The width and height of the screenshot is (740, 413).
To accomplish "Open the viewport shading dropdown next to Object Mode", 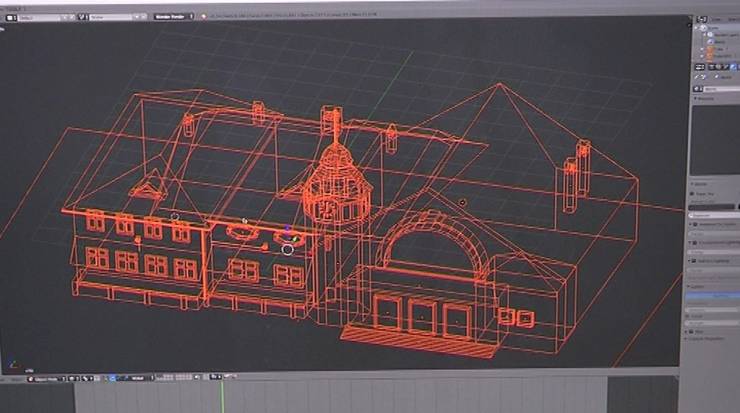I will [74, 379].
